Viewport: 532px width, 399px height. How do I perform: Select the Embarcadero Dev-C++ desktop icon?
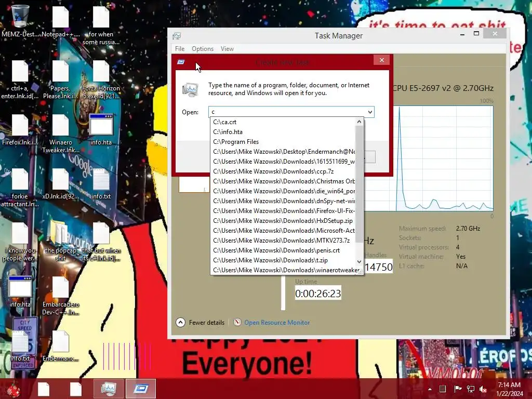coord(60,296)
